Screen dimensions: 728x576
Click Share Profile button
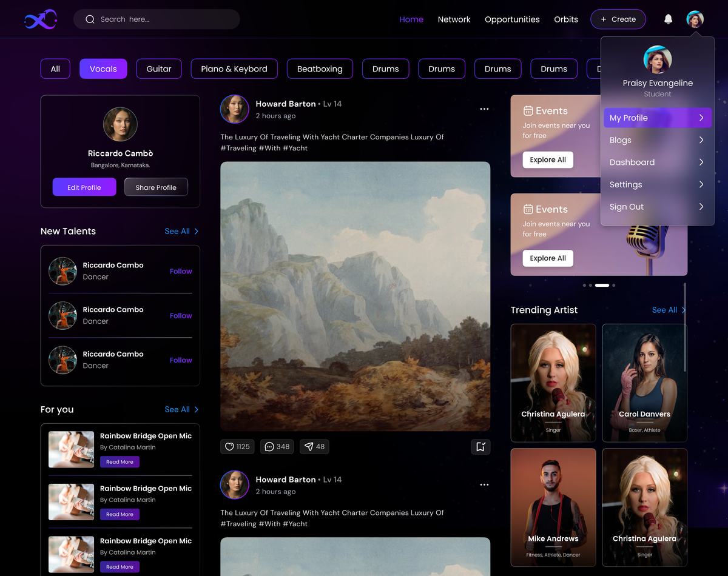[x=156, y=187]
